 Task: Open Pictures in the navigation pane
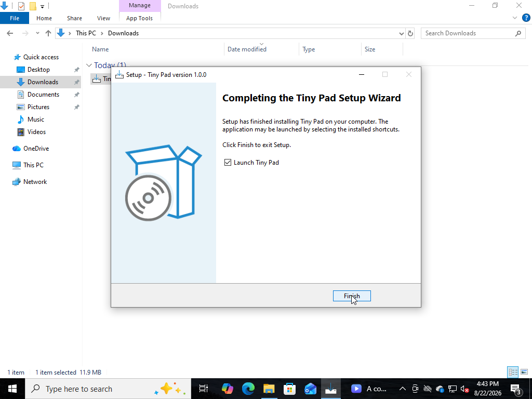(x=38, y=107)
